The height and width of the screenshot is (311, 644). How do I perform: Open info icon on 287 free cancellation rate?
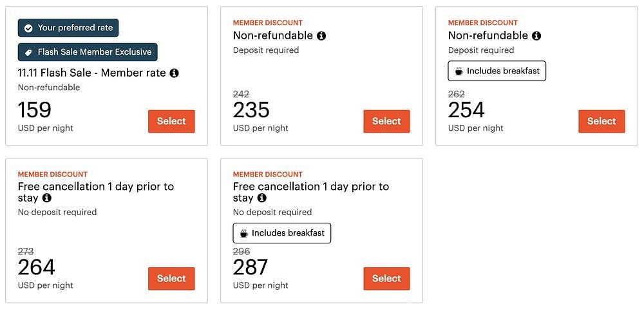tap(261, 198)
